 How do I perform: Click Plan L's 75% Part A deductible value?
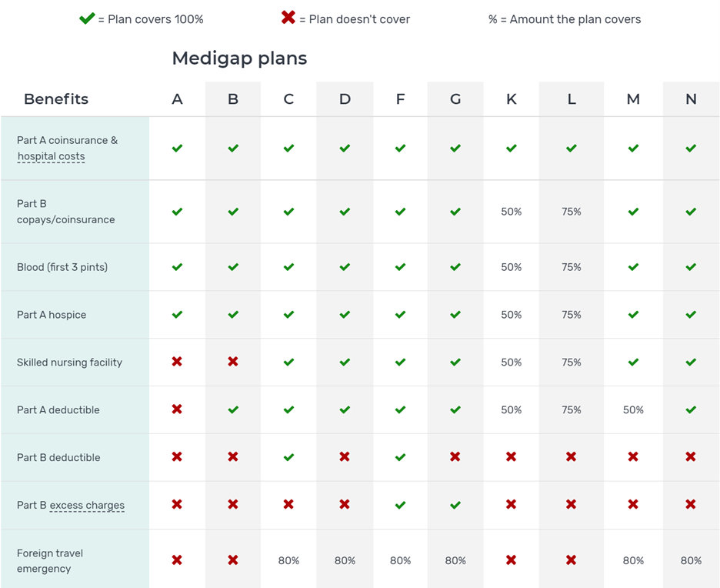[x=572, y=410]
